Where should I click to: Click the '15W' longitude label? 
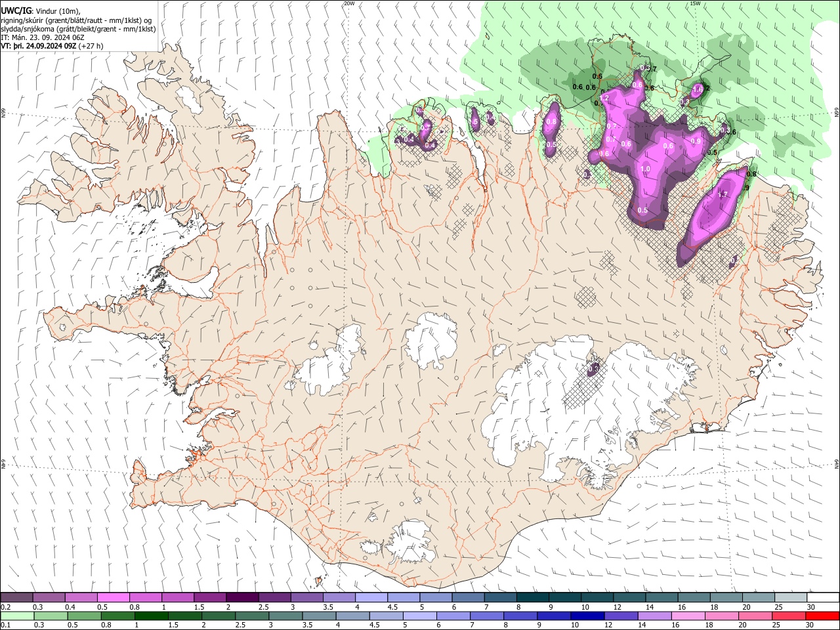click(695, 3)
